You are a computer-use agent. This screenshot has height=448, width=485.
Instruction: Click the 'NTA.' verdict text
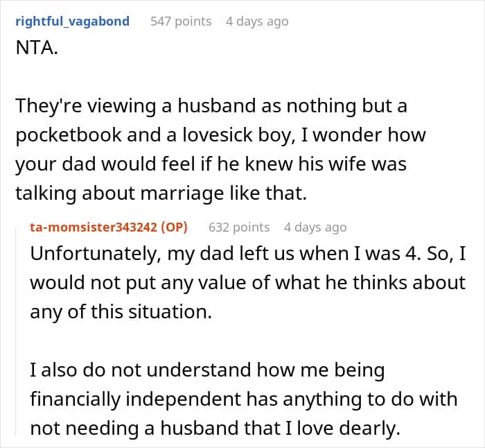(x=37, y=48)
